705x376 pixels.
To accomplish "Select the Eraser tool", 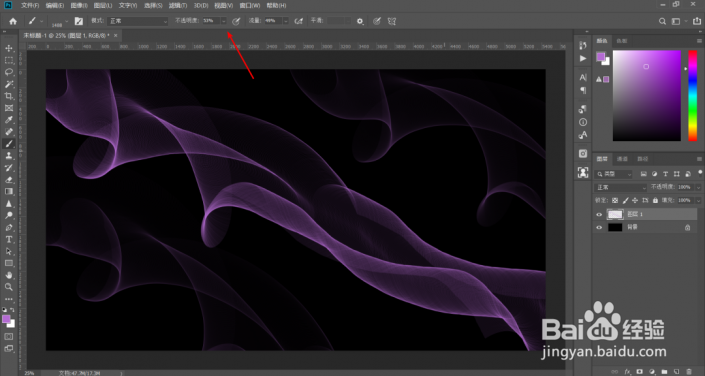I will tap(9, 179).
